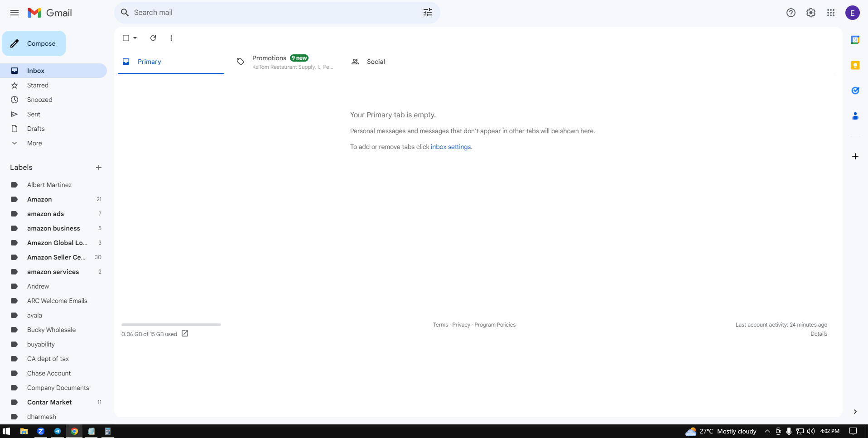Viewport: 868px width, 438px height.
Task: Show search options filter icon
Action: 428,13
